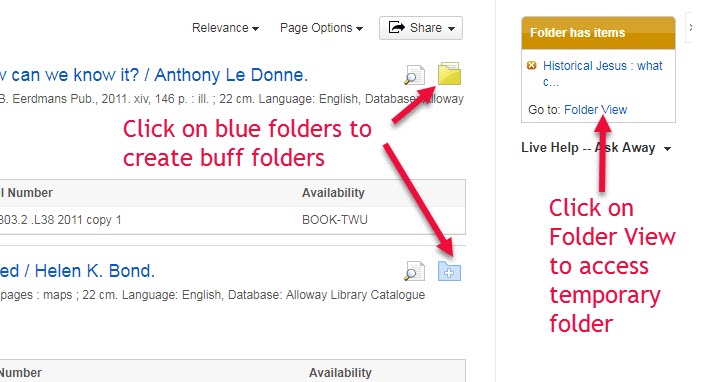The image size is (702, 382).
Task: Preview the Helen K. Bond record
Action: point(415,271)
